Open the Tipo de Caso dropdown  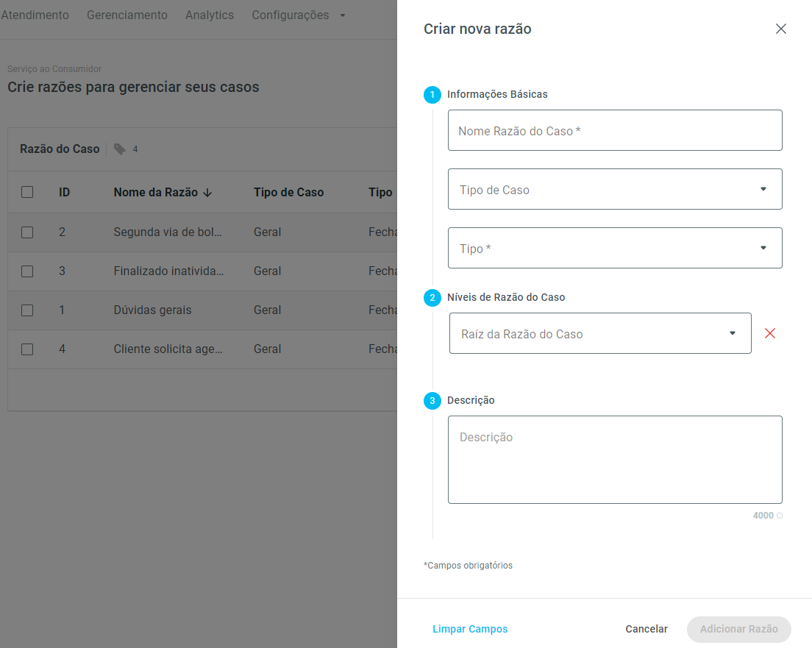(x=614, y=189)
